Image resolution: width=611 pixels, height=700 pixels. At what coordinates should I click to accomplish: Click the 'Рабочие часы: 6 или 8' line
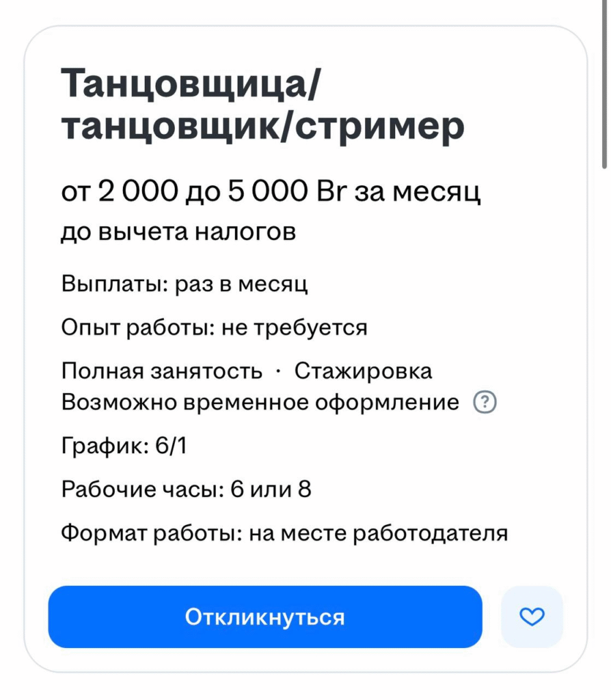tap(186, 489)
